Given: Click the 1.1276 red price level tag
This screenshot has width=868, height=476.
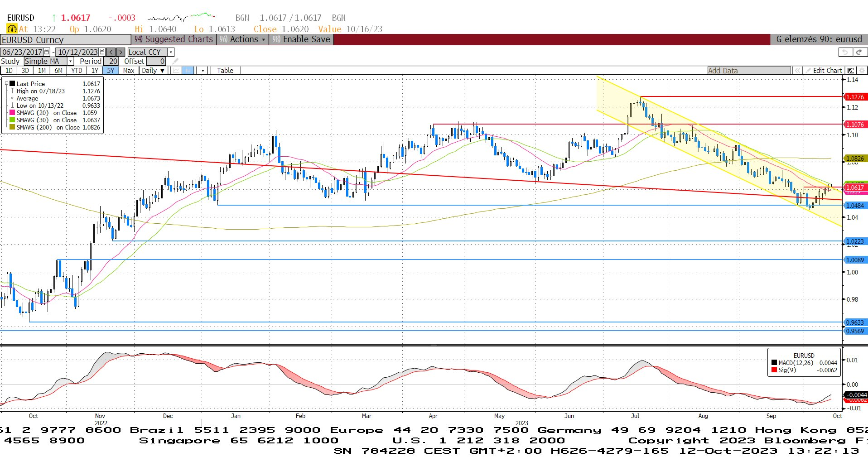Looking at the screenshot, I should click(x=855, y=97).
